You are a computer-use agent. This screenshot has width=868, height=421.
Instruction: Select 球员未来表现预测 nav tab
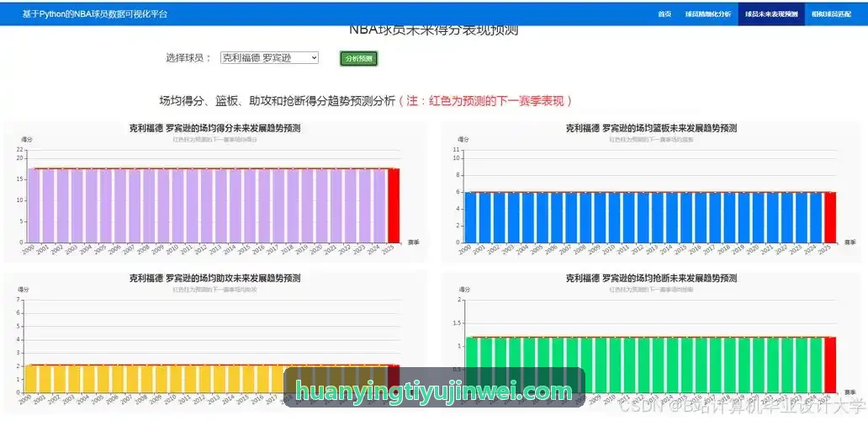(x=770, y=13)
